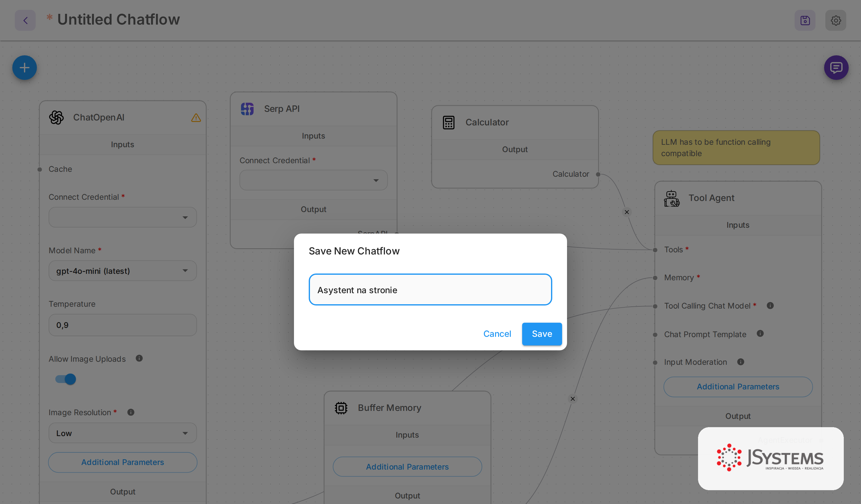Open Buffer Memory Additional Parameters
Screen dimensions: 861x504
(x=407, y=467)
